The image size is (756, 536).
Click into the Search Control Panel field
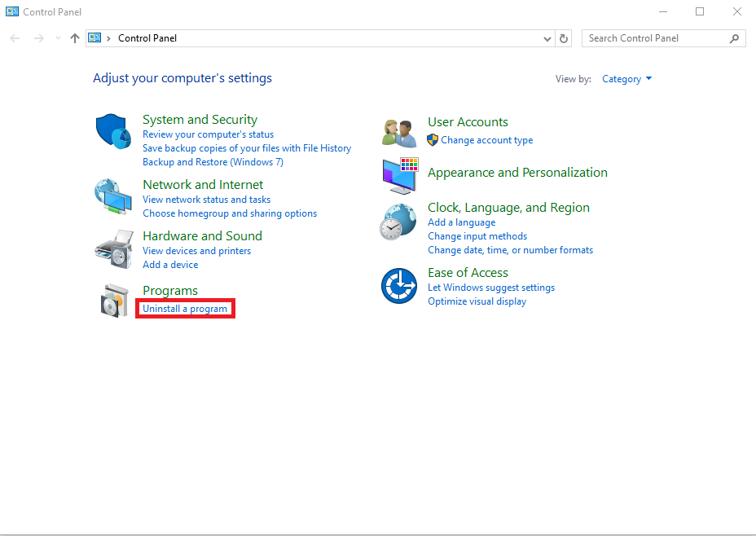664,38
